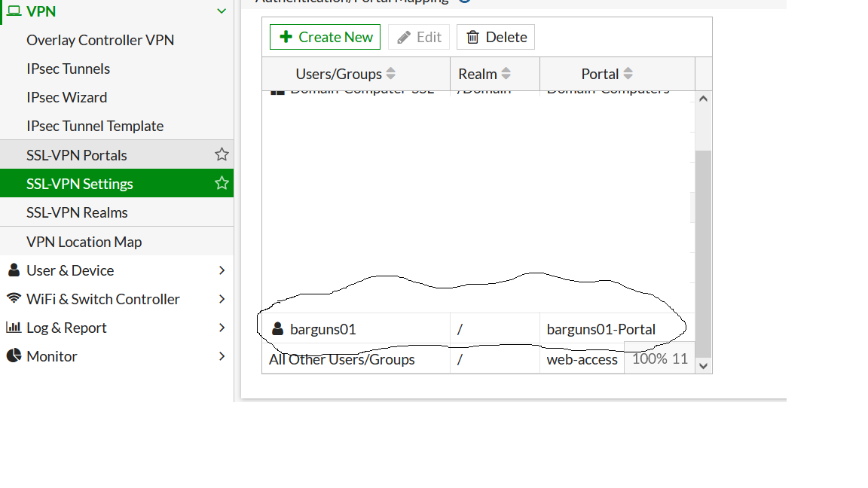Sort by Users/Groups column arrows
868x488 pixels.
click(x=391, y=74)
